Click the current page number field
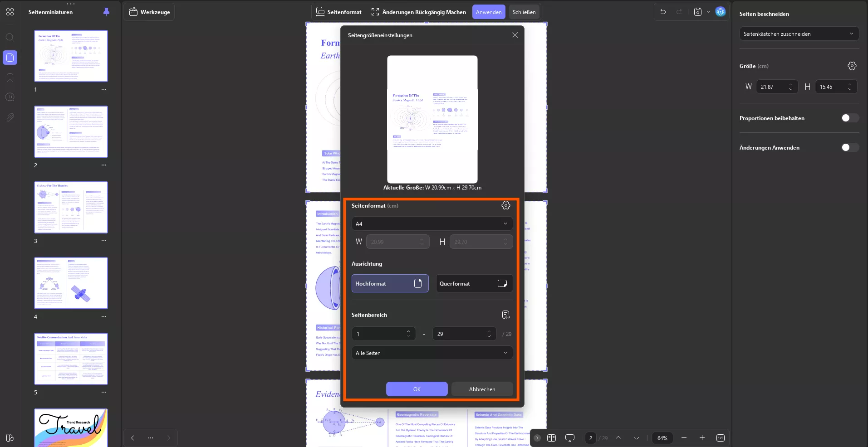 591,438
